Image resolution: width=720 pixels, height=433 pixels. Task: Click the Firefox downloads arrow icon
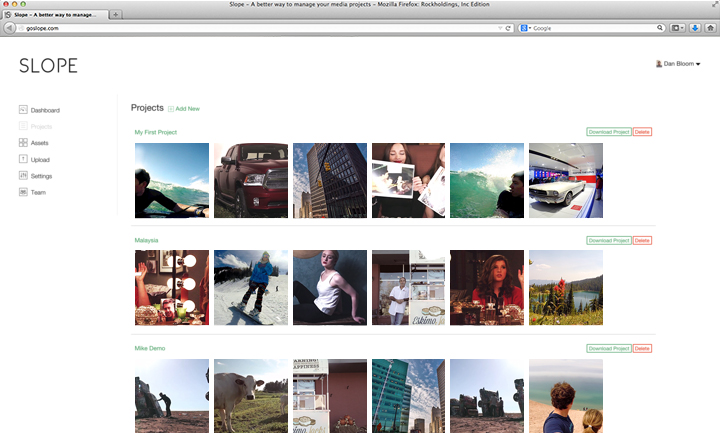point(695,28)
